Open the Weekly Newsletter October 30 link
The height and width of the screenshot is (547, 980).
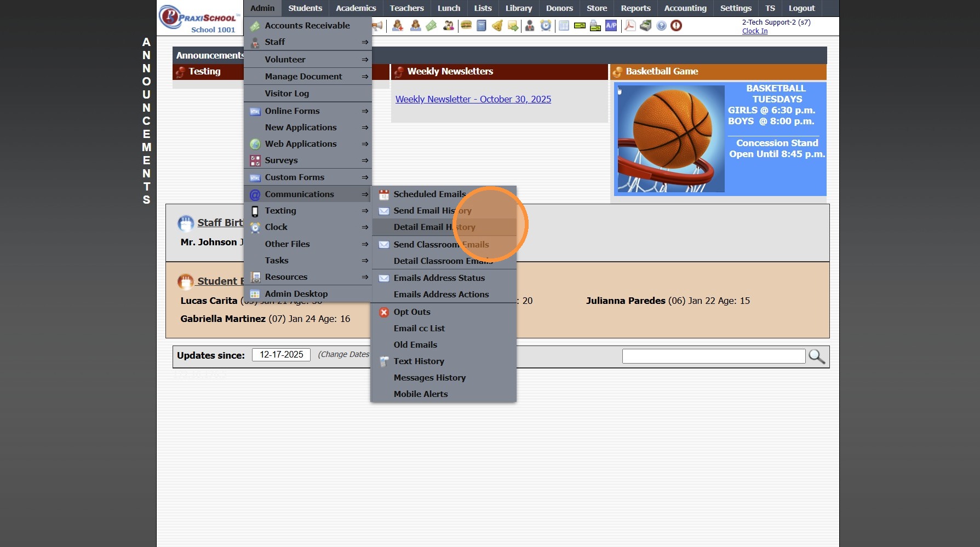(x=473, y=99)
